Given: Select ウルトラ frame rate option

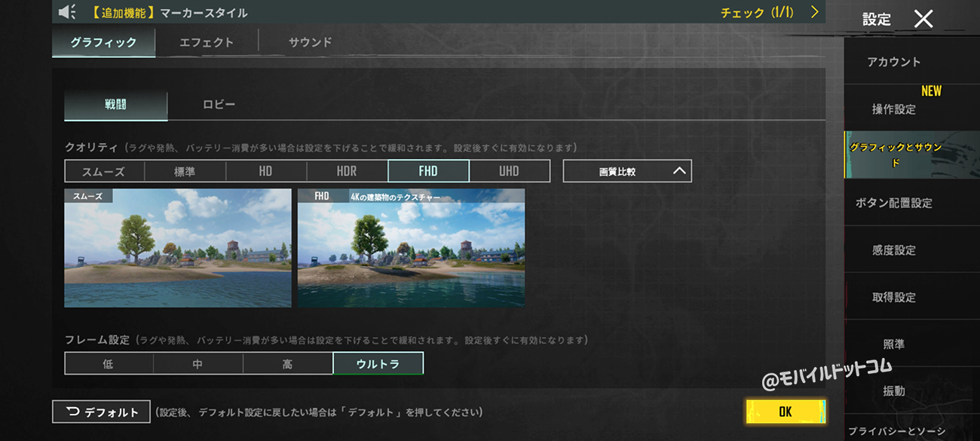Looking at the screenshot, I should pyautogui.click(x=378, y=364).
